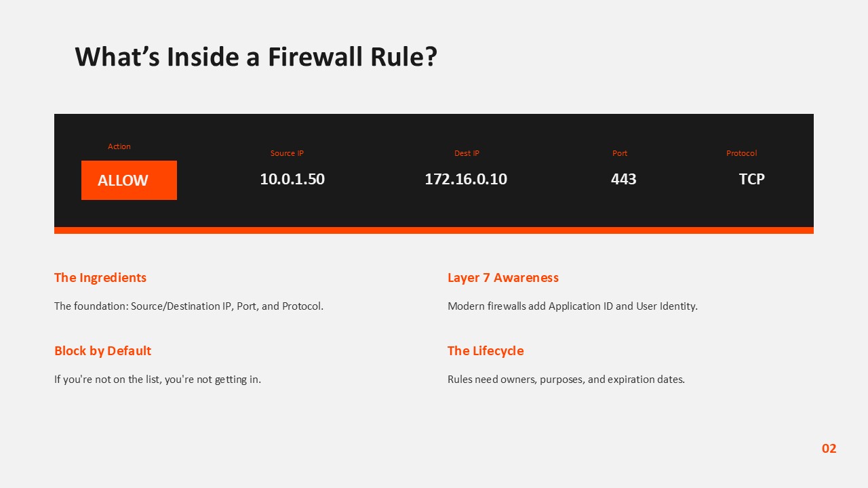Image resolution: width=868 pixels, height=488 pixels.
Task: Select the Dest IP label
Action: [x=467, y=153]
